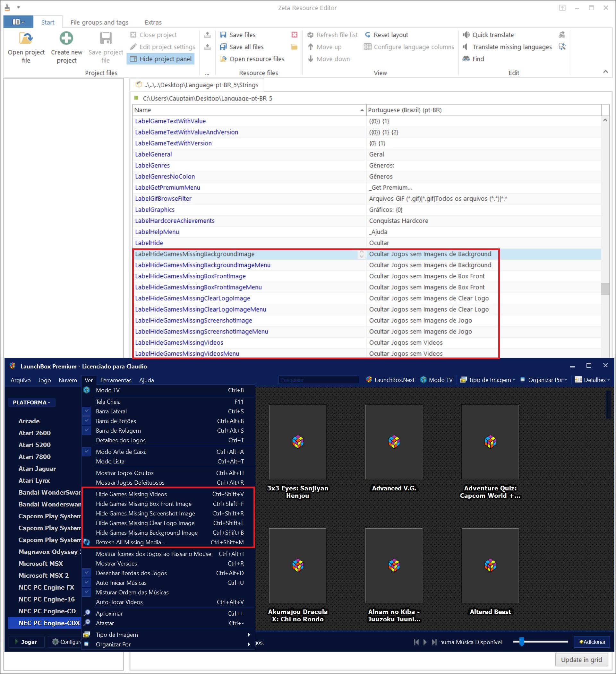Click the previous track music control
The image size is (616, 674).
tap(416, 642)
